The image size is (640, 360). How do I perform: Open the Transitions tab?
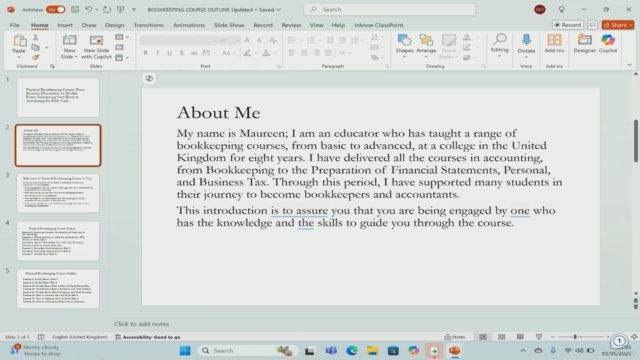(x=148, y=25)
